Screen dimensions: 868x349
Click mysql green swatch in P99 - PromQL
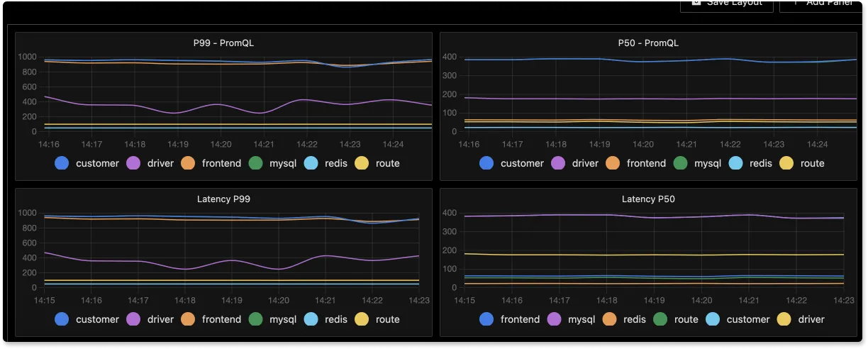pos(255,163)
